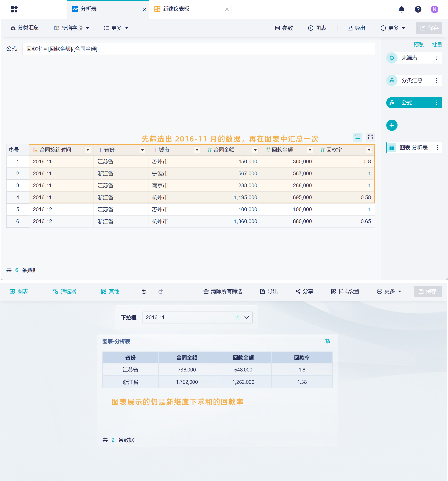Click the filter icon on 图表-分析表 card
This screenshot has height=481, width=448.
[327, 341]
